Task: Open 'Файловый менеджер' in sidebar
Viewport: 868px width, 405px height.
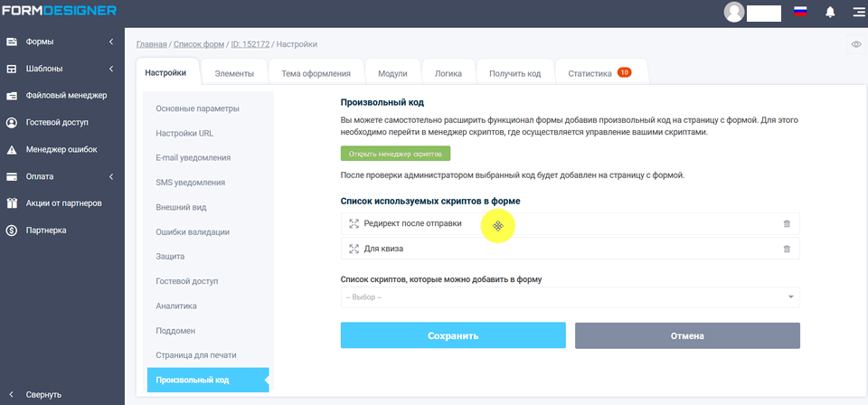Action: [66, 95]
